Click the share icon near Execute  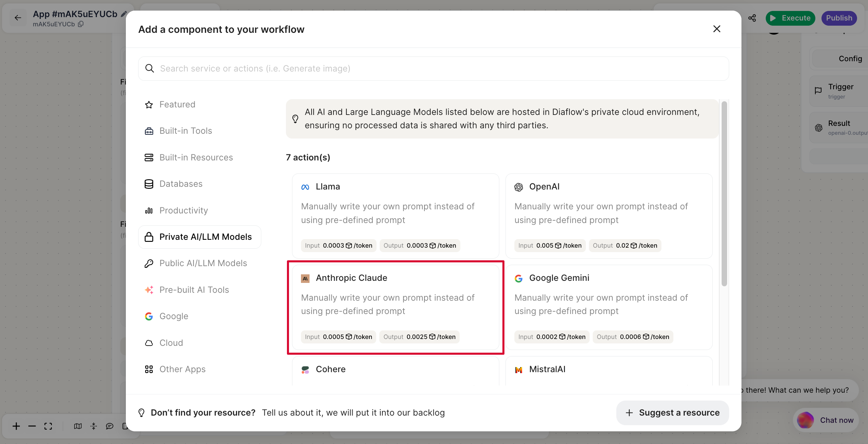752,18
